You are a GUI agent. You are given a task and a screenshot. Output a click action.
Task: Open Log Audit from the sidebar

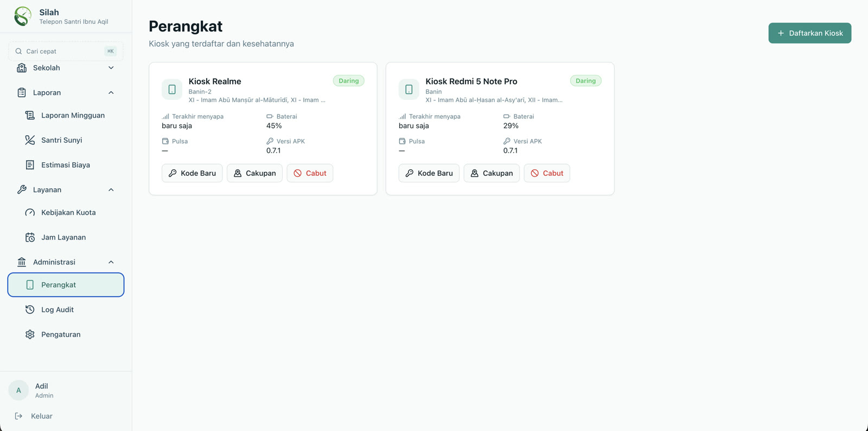point(66,309)
